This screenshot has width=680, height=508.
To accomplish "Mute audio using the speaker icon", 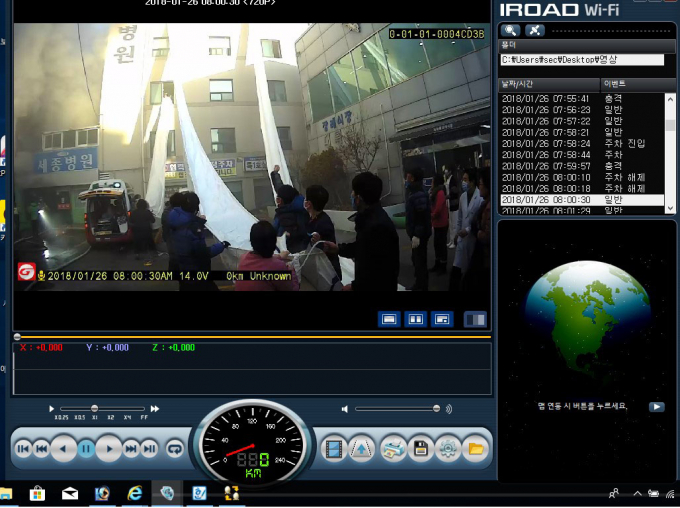I will (345, 409).
